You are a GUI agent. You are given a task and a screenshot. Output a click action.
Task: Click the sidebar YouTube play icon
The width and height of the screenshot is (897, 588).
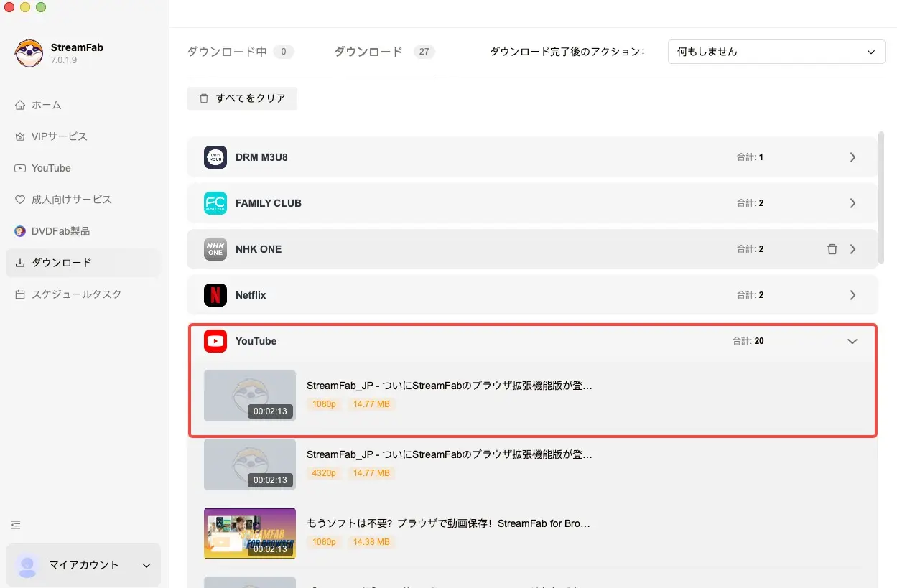[x=20, y=168]
